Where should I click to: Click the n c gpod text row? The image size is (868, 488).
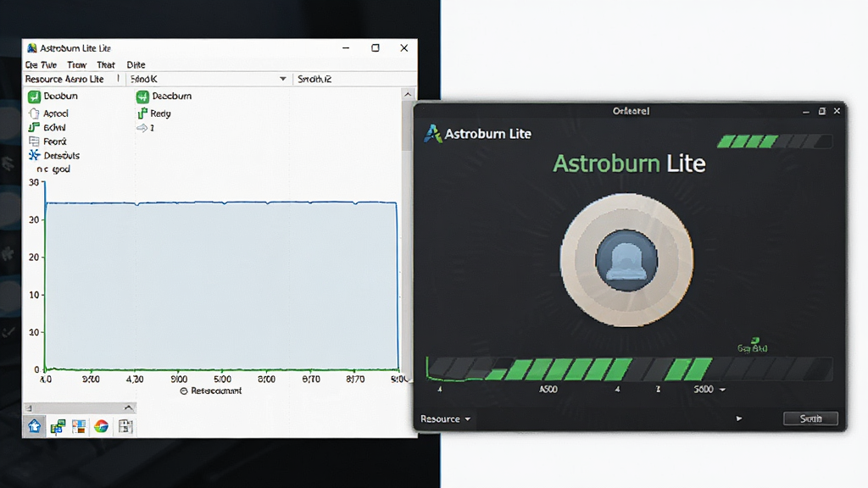pyautogui.click(x=53, y=169)
